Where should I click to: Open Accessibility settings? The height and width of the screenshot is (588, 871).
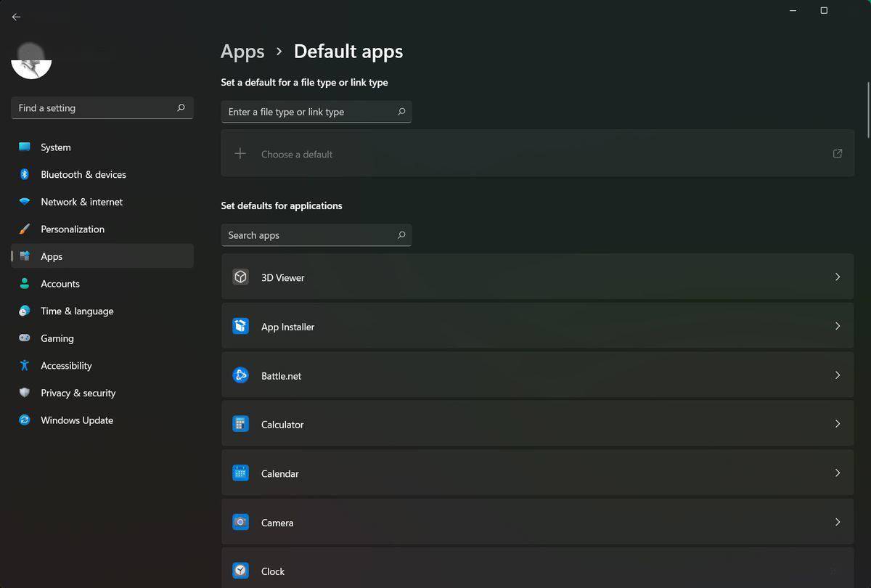coord(67,365)
